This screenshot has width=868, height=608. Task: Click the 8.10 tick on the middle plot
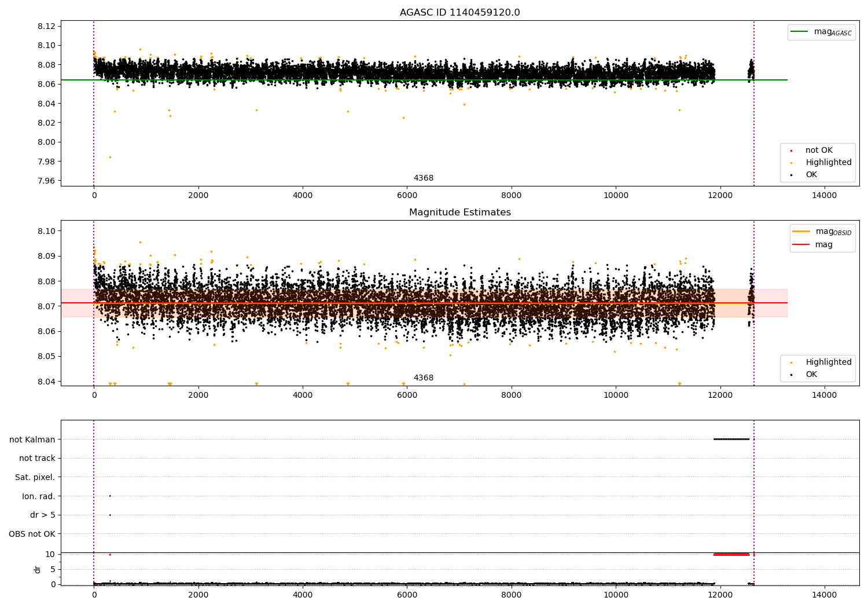[46, 231]
